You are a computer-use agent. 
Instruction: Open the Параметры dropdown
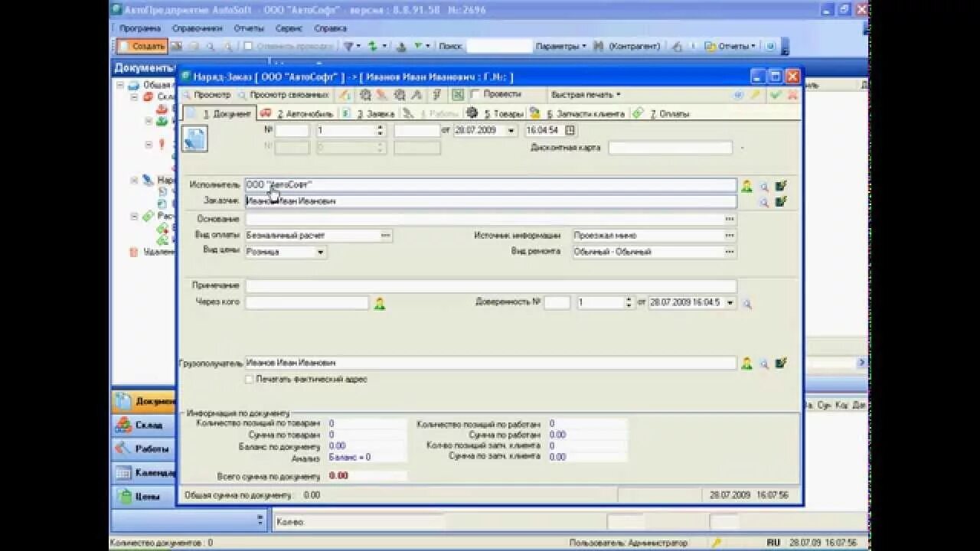coord(561,46)
